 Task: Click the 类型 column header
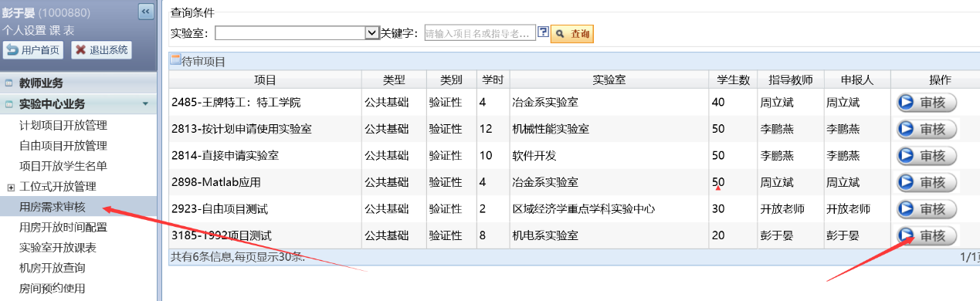(x=394, y=80)
